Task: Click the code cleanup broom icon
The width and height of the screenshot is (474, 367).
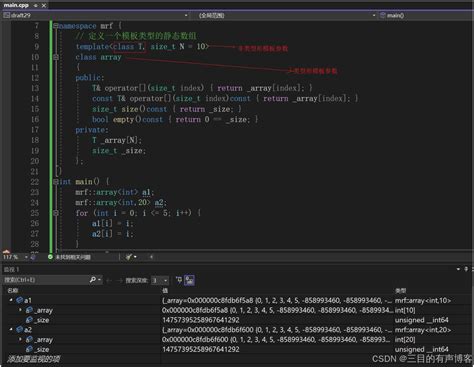Action: (129, 257)
